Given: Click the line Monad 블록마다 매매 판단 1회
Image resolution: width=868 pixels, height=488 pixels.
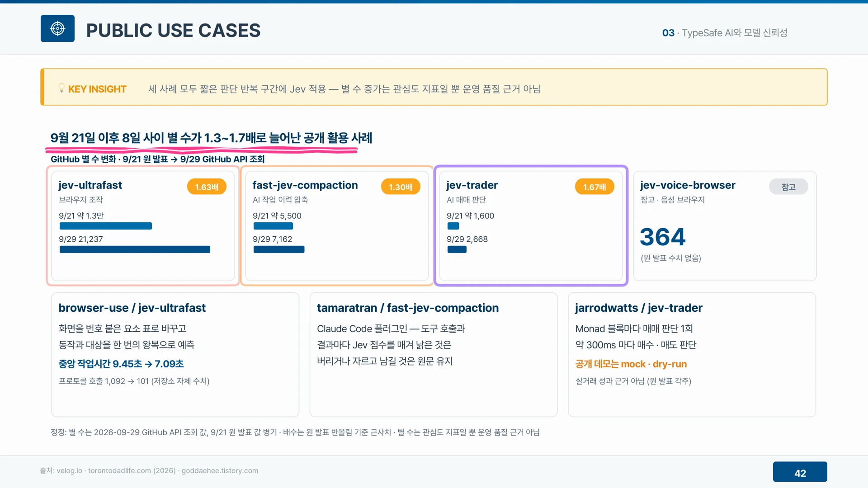Looking at the screenshot, I should 634,328.
